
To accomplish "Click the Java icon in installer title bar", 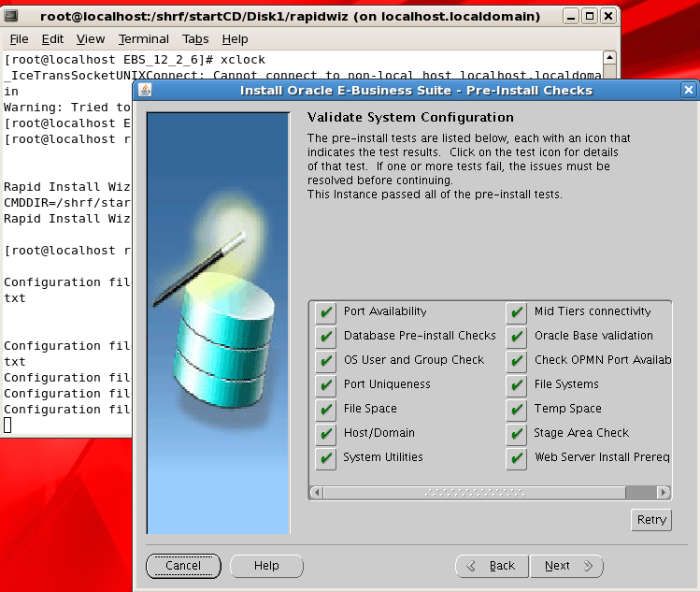I will tap(145, 91).
